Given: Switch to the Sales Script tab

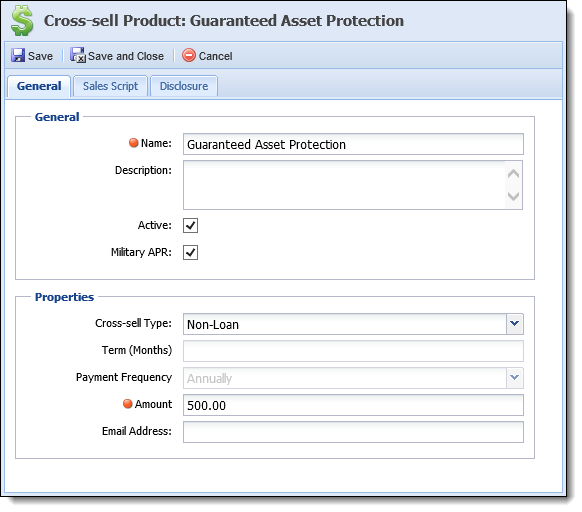Looking at the screenshot, I should click(110, 86).
